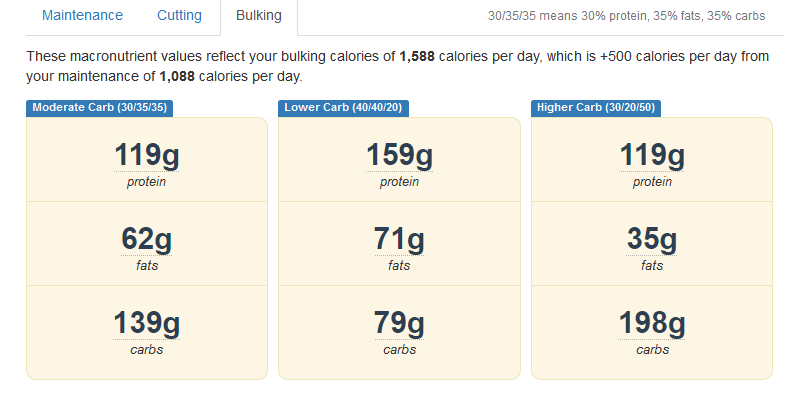Click 79g carbs value in Lower Carb

[x=400, y=323]
